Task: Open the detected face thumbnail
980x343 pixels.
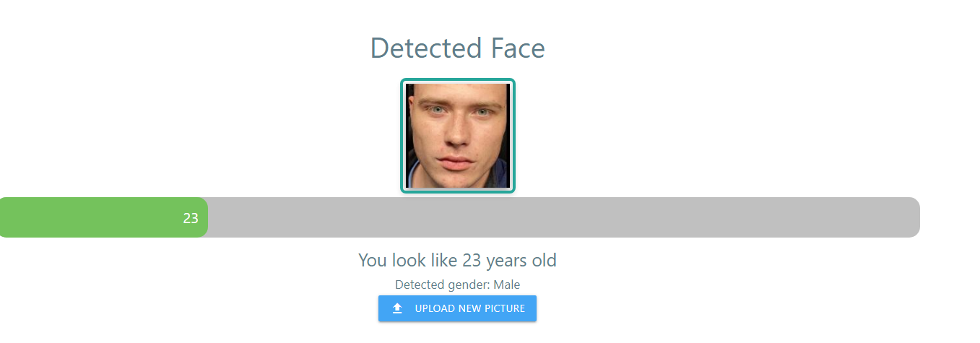Action: (458, 136)
